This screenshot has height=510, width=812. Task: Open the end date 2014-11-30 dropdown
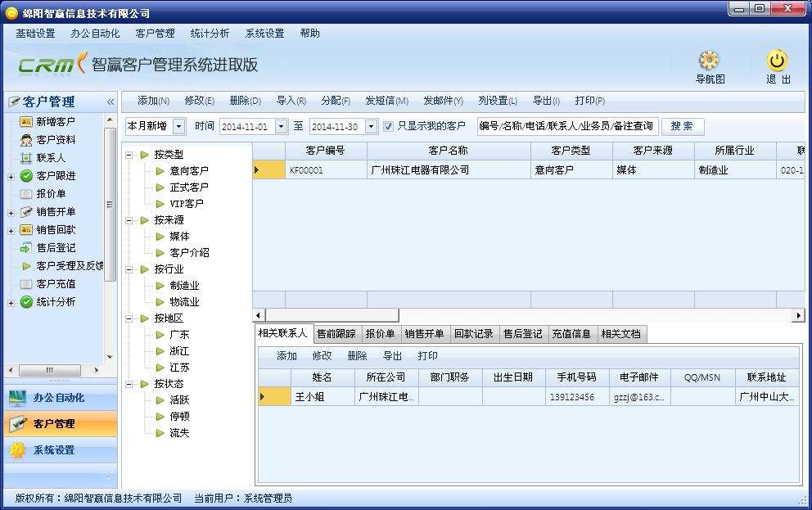click(x=372, y=126)
